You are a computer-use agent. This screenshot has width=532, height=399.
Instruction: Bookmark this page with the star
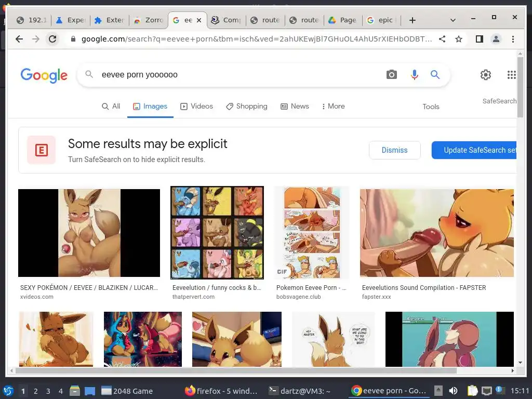point(459,39)
